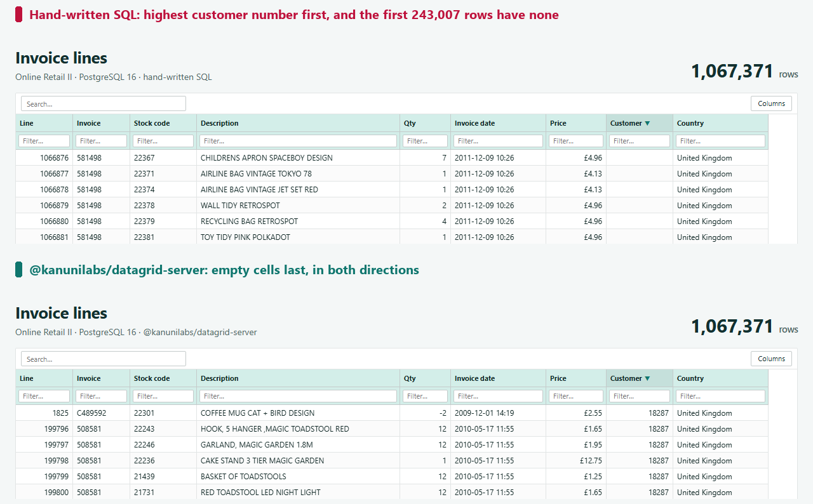This screenshot has height=504, width=813.
Task: Click the Price filter in bottom grid
Action: click(x=576, y=396)
